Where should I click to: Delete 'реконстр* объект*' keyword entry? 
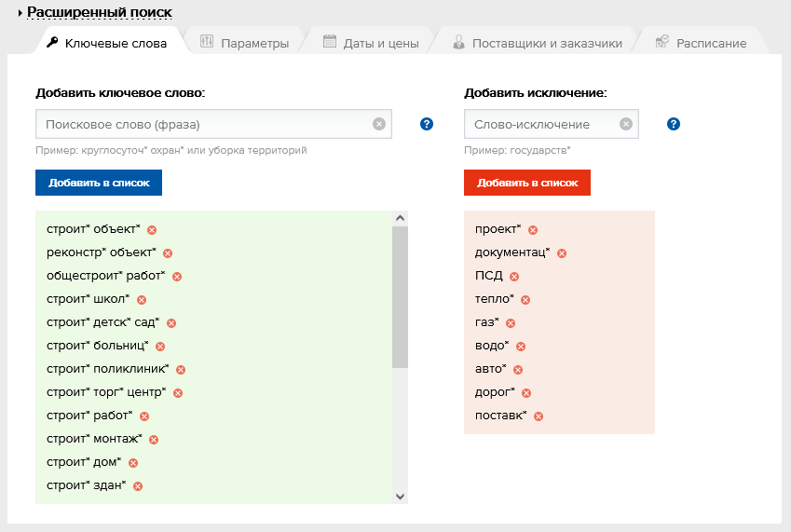click(168, 252)
